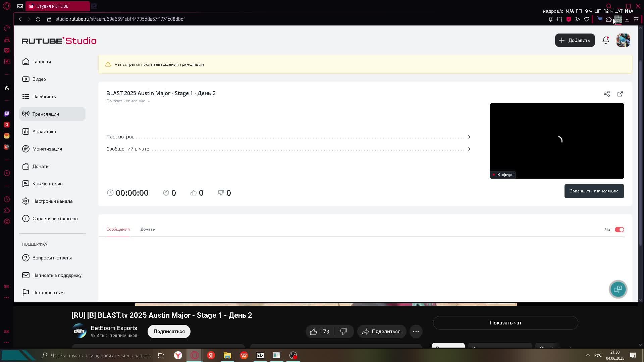Open Opera sidebar history clock

pyautogui.click(x=7, y=199)
